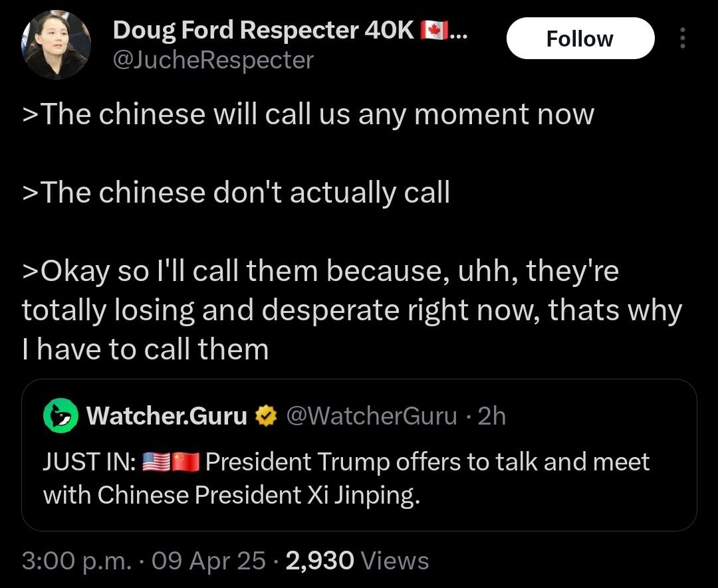Select the paragraph starting "Okay so I'll call them"

point(352,310)
